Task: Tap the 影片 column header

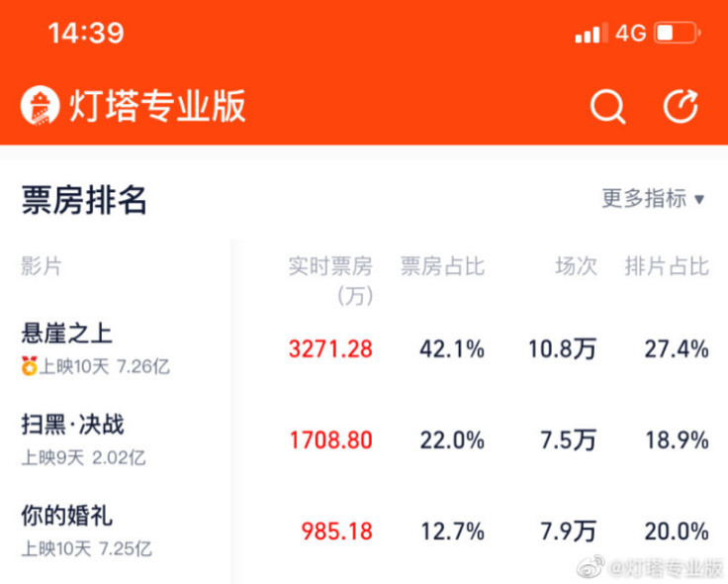Action: [41, 266]
